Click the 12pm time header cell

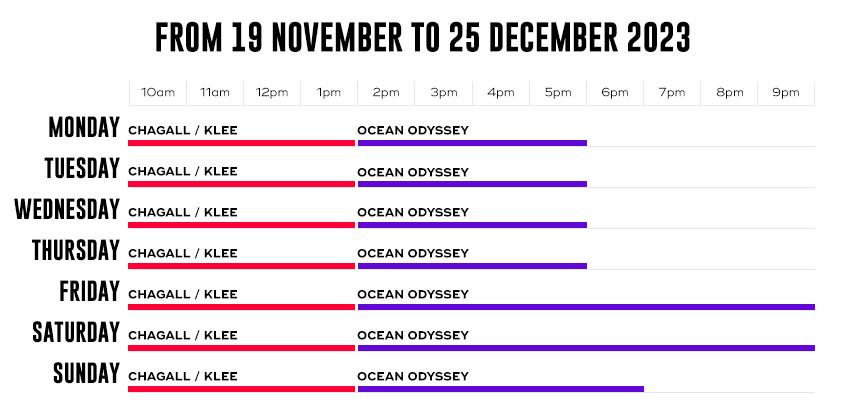point(272,93)
